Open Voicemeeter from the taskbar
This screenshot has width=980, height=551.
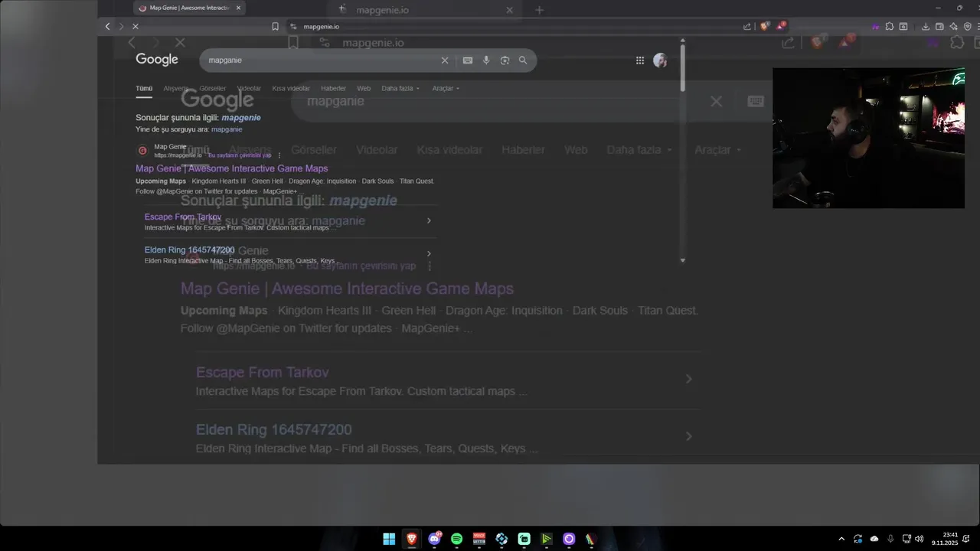pyautogui.click(x=479, y=539)
